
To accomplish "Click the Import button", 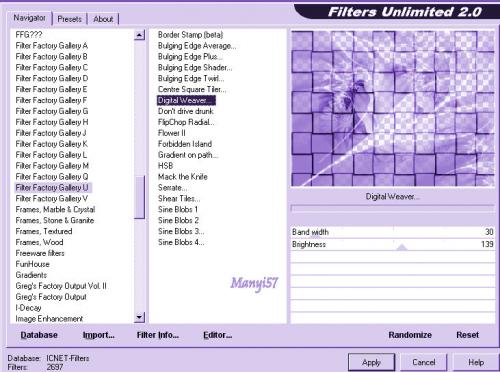I will click(x=99, y=335).
